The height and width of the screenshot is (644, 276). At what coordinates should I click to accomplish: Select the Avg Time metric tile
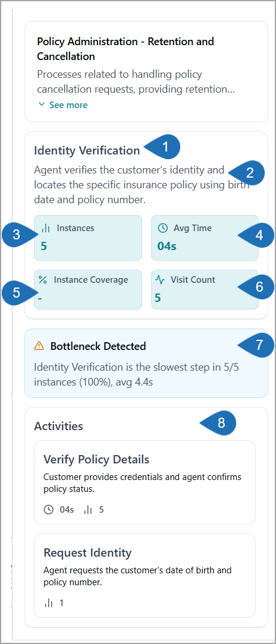205,238
